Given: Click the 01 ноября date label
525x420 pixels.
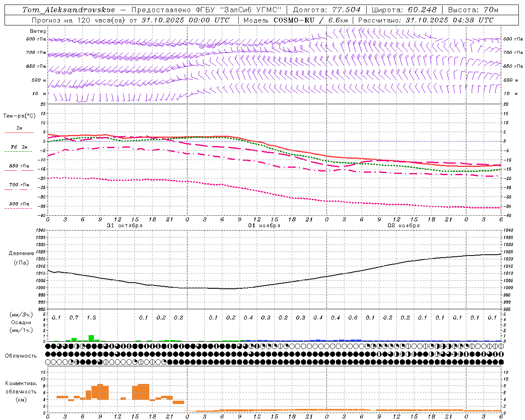Looking at the screenshot, I should click(x=264, y=226).
